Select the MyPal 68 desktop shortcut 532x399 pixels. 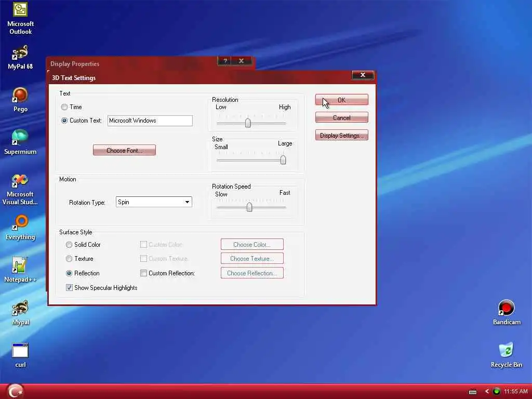[x=20, y=58]
